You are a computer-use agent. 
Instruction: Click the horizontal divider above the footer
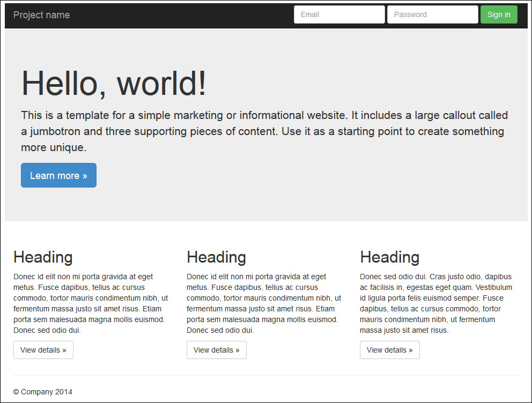point(265,375)
